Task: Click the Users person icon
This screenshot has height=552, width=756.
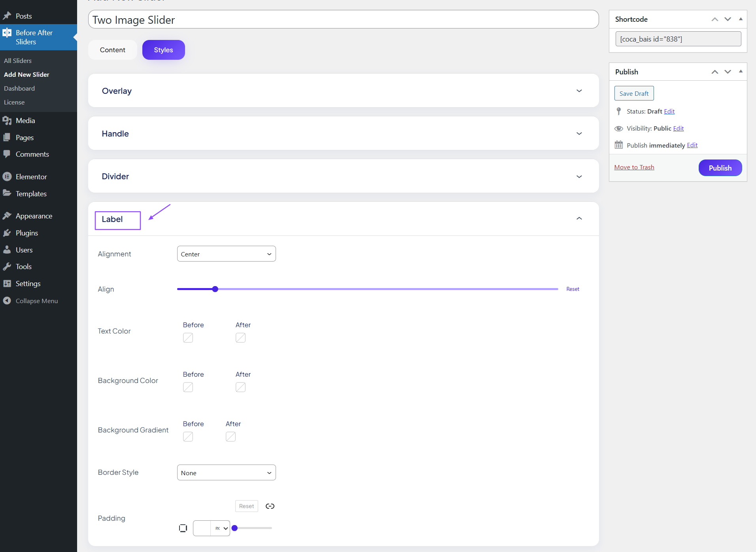Action: 7,250
